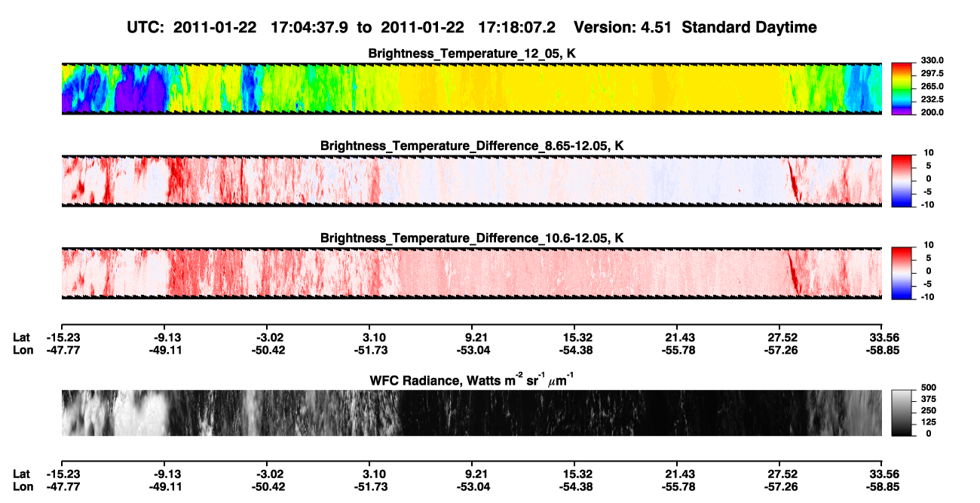Screen dimensions: 980x503
Task: Select the grayscale WFC Radiance image strip
Action: (x=471, y=413)
